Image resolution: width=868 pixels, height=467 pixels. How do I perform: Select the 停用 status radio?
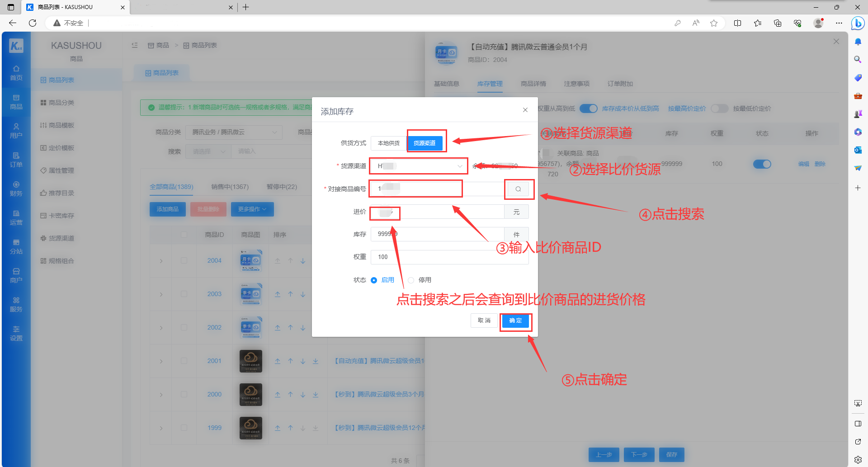coord(420,280)
